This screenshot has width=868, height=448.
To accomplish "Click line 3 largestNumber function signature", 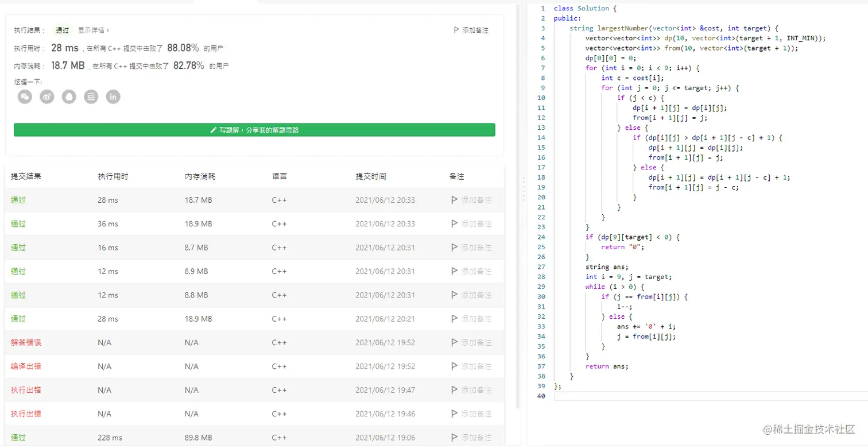I will (x=673, y=28).
